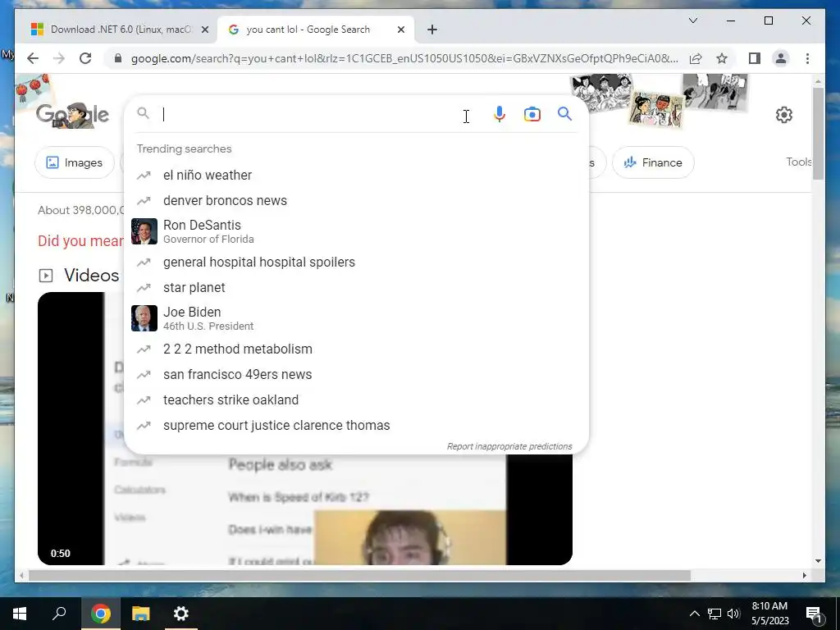
Task: Choose 'star planet' trending search
Action: pyautogui.click(x=356, y=288)
